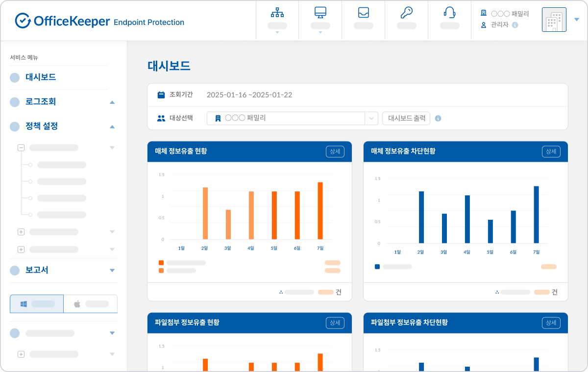Click 상세 on 매체 정보유출 현황 panel
Screen dimensions: 588x372
coord(335,152)
